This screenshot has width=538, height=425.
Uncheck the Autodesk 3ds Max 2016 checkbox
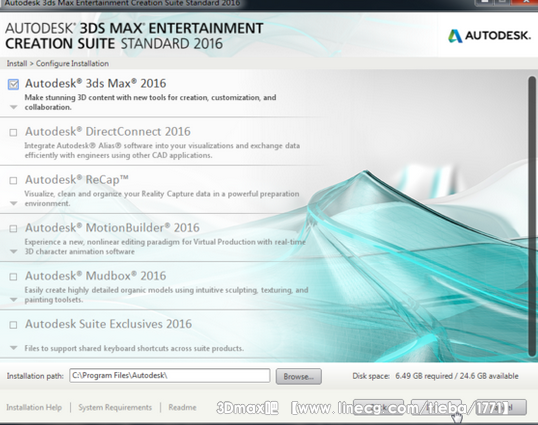pos(13,84)
